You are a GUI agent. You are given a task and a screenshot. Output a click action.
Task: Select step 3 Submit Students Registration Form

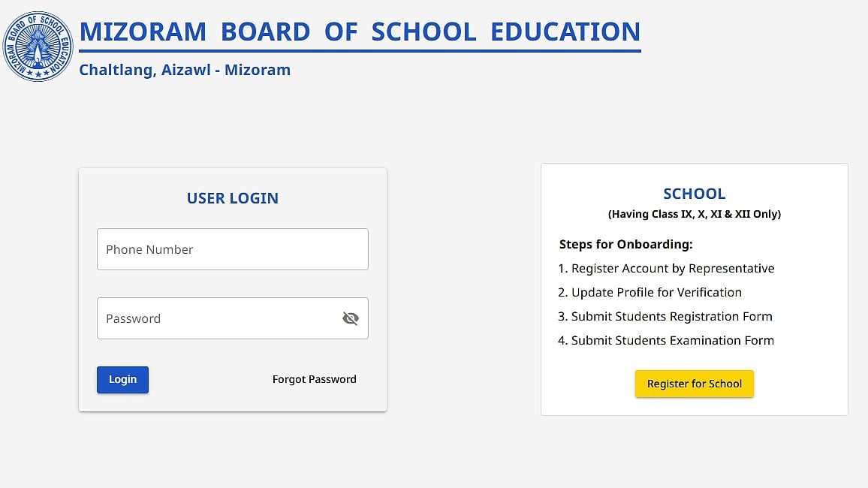tap(665, 316)
